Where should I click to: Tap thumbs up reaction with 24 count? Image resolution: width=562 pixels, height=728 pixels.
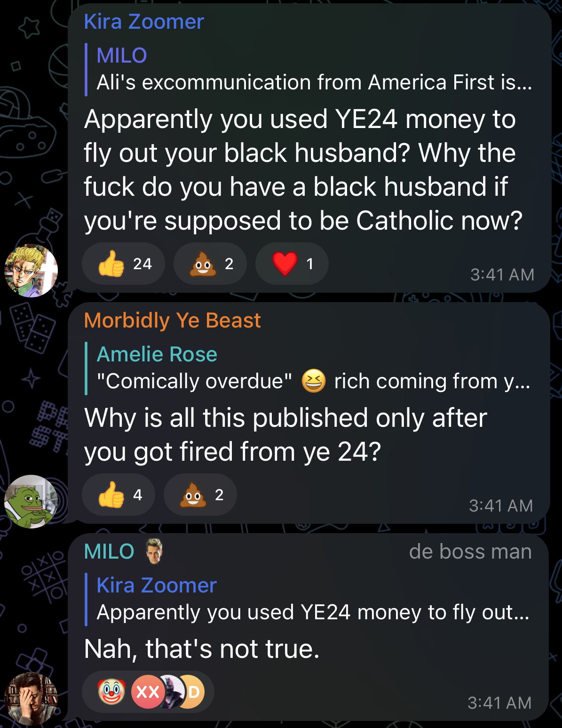(123, 264)
